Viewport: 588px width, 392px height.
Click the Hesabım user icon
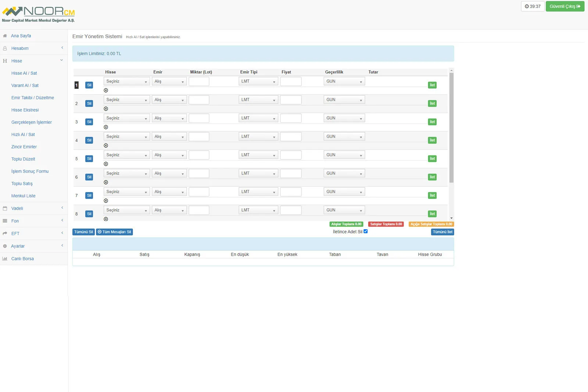point(5,48)
